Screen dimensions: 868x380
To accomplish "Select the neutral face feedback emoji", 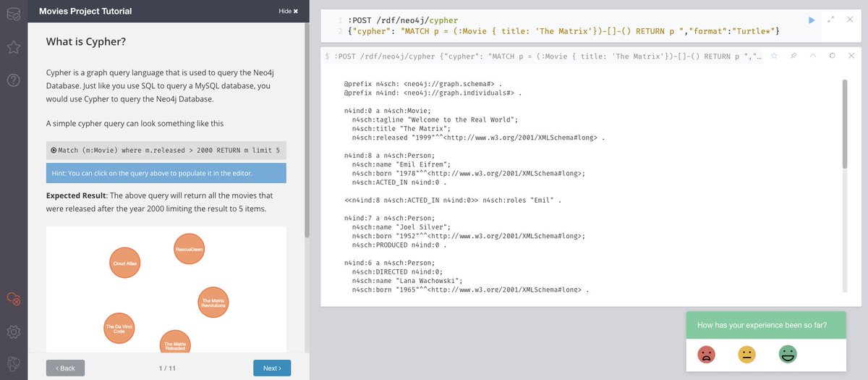I will point(746,355).
